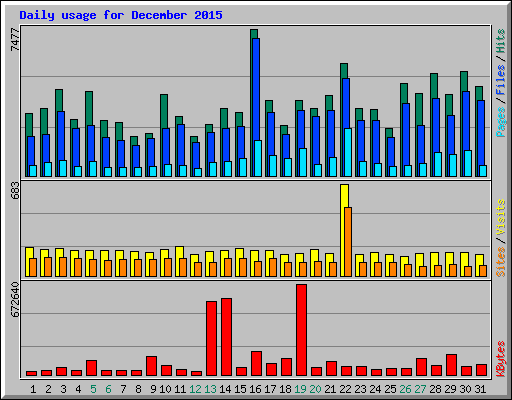Click the green day label 12
Viewport: 512px width, 400px height.
(195, 389)
